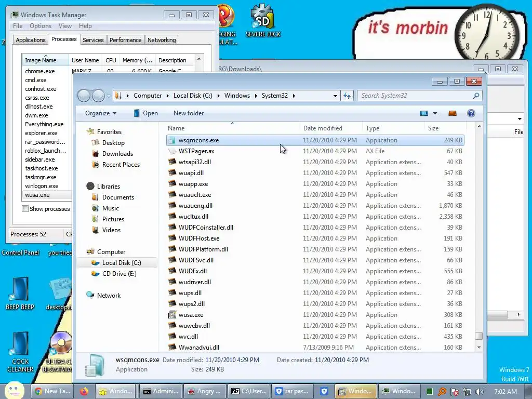Open Task Manager View menu
Image resolution: width=532 pixels, height=399 pixels.
[x=65, y=26]
